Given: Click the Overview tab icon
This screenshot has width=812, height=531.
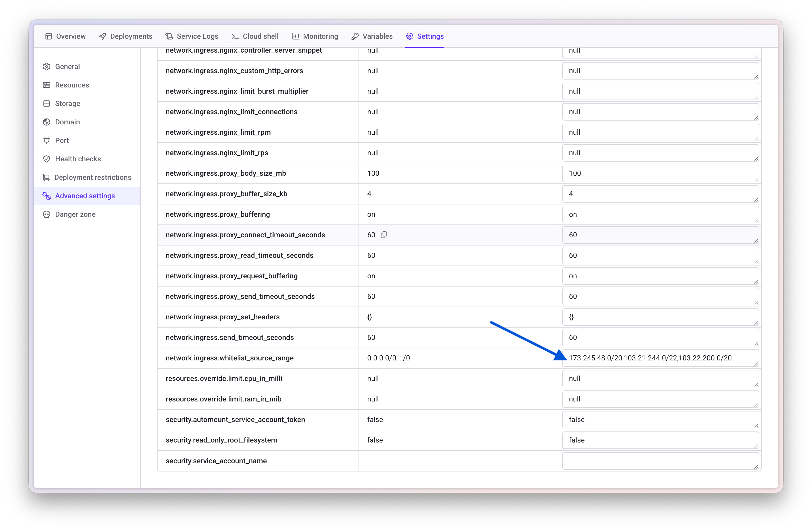Looking at the screenshot, I should tap(49, 36).
